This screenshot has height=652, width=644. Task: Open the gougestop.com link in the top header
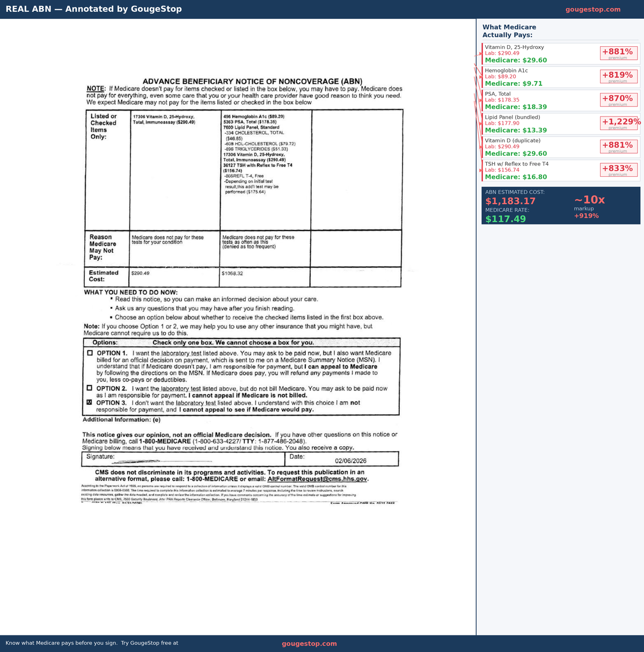[x=594, y=9]
